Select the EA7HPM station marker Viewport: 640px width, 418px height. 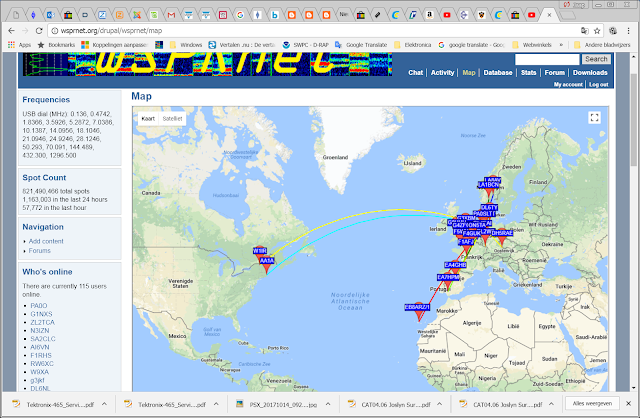pyautogui.click(x=448, y=278)
